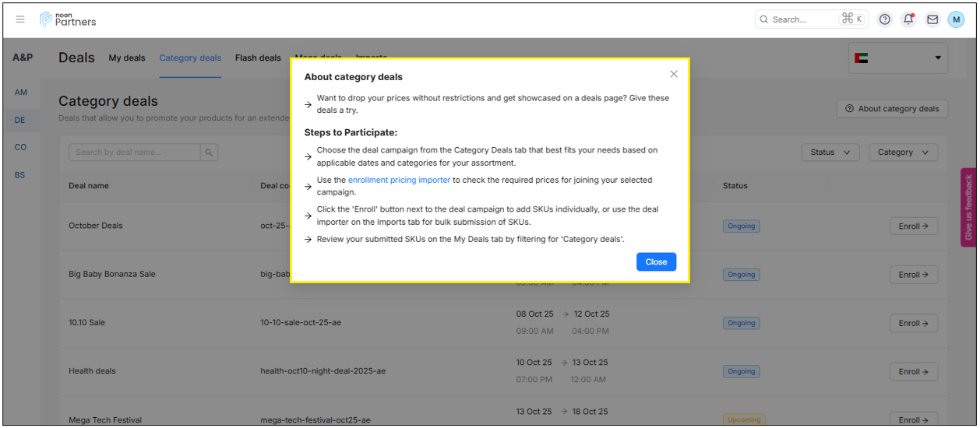The height and width of the screenshot is (428, 980).
Task: Switch to the My deals tab
Action: (x=127, y=58)
